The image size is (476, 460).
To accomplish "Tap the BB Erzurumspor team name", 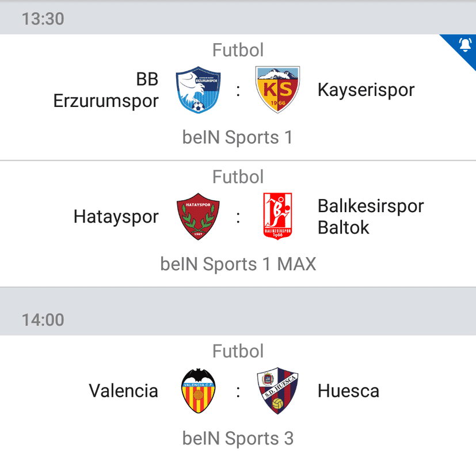I will 106,90.
